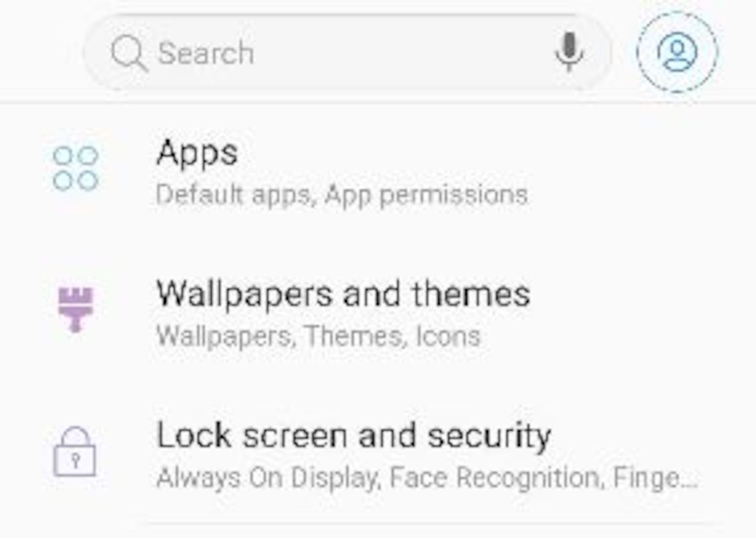Click the 'Search' placeholder text

(206, 53)
